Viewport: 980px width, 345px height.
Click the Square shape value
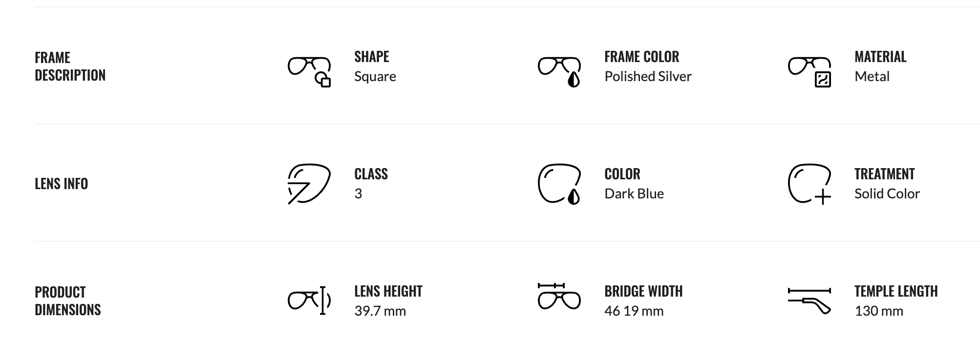[x=375, y=77]
